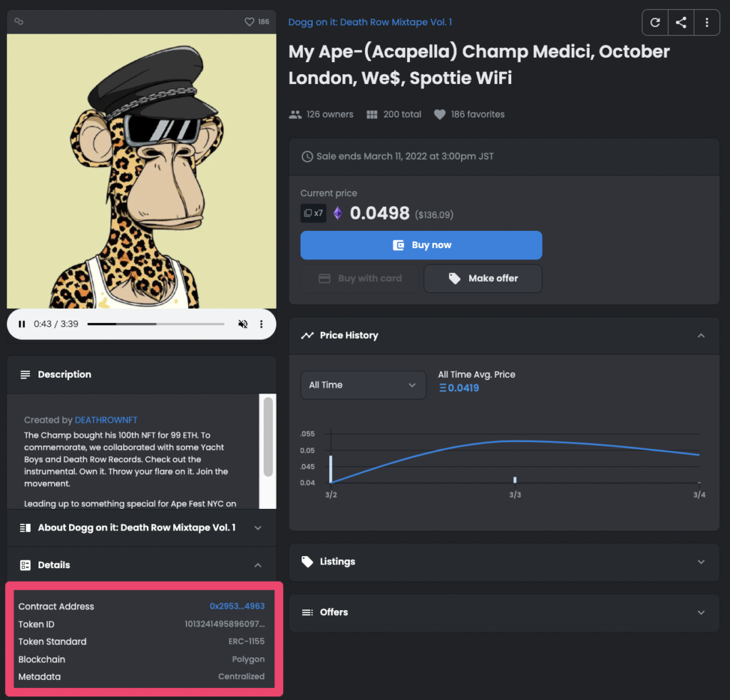Click the sale ends date text
Viewport: 730px width, 700px height.
tap(405, 156)
